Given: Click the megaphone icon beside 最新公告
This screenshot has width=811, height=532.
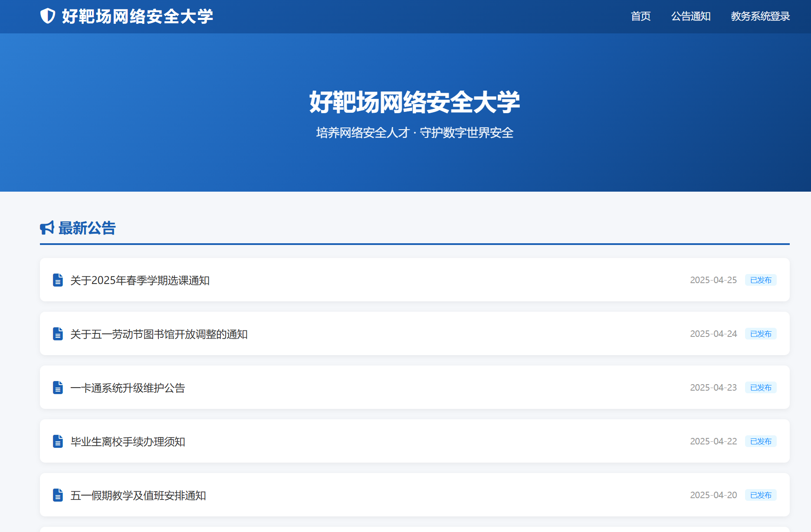Looking at the screenshot, I should [x=47, y=228].
